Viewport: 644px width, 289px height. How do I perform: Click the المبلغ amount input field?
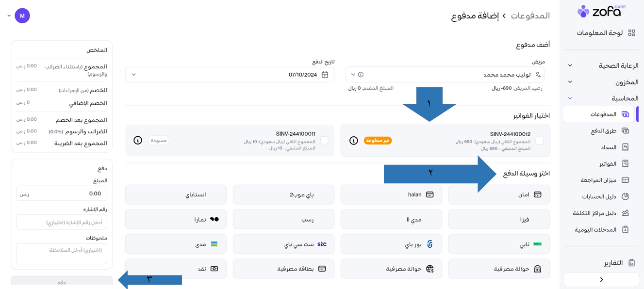(62, 193)
